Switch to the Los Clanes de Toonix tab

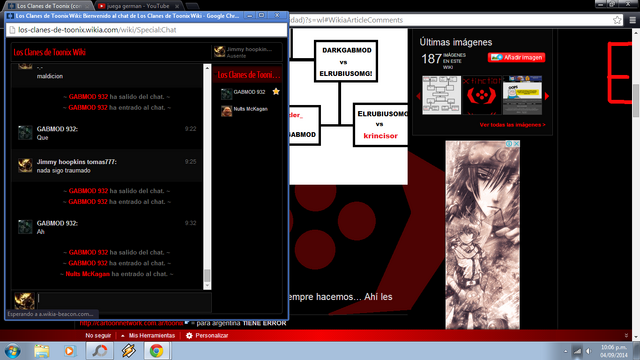[x=48, y=6]
